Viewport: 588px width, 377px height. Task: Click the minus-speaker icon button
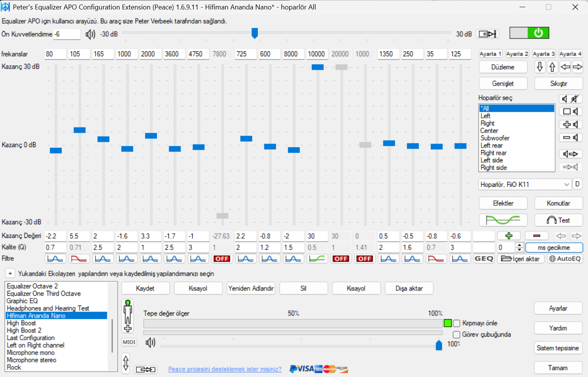[570, 138]
